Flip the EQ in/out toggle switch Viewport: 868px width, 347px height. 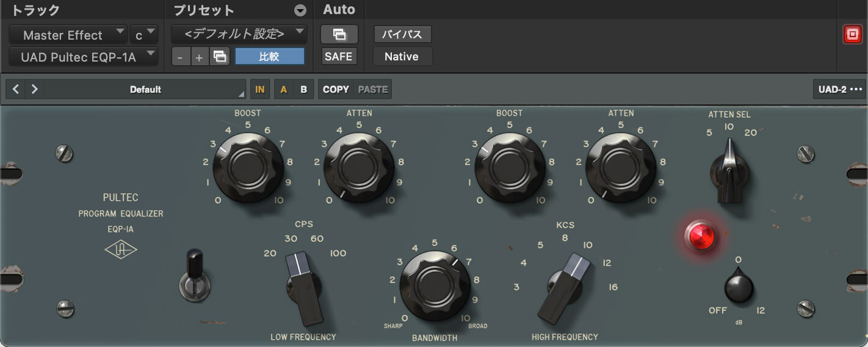195,274
